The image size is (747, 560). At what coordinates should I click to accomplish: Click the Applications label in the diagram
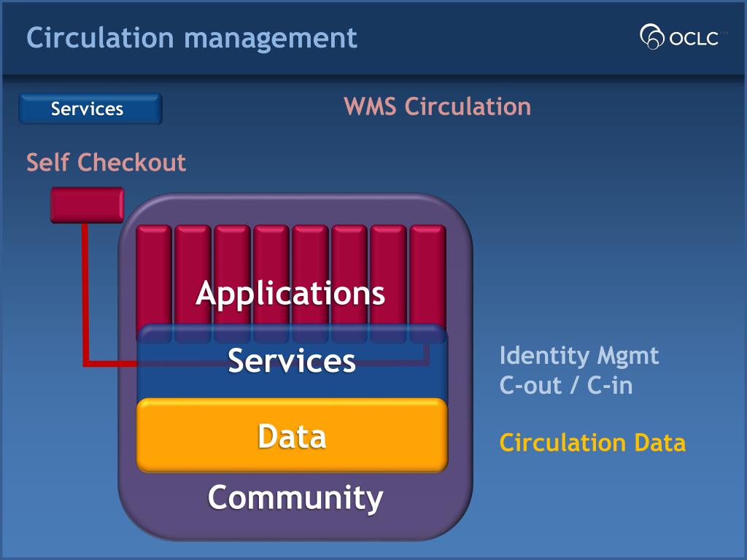[290, 293]
